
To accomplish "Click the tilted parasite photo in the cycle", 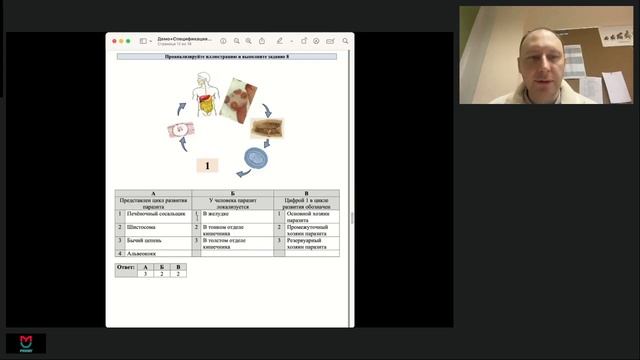I will [238, 101].
